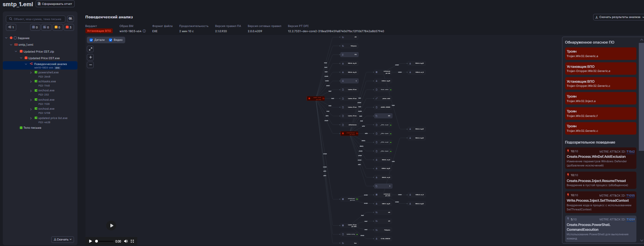Click the 0:00 video time label
The image size is (644, 246).
118,242
